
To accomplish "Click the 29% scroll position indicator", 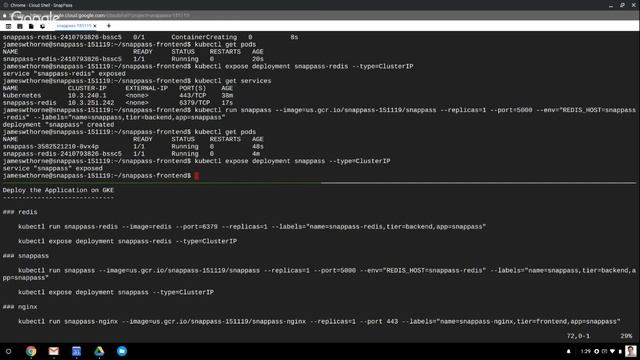I will click(626, 336).
